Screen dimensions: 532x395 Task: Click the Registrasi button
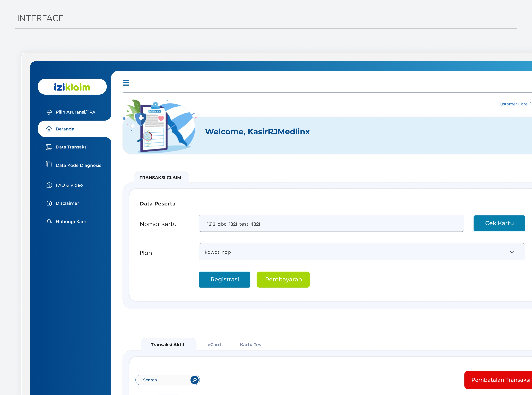pyautogui.click(x=224, y=280)
